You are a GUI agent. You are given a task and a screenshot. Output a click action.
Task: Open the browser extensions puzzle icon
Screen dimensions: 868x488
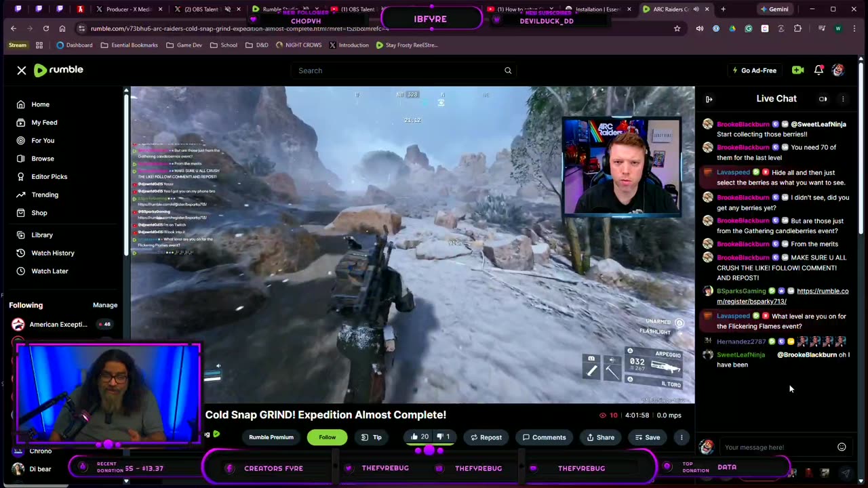tap(797, 28)
